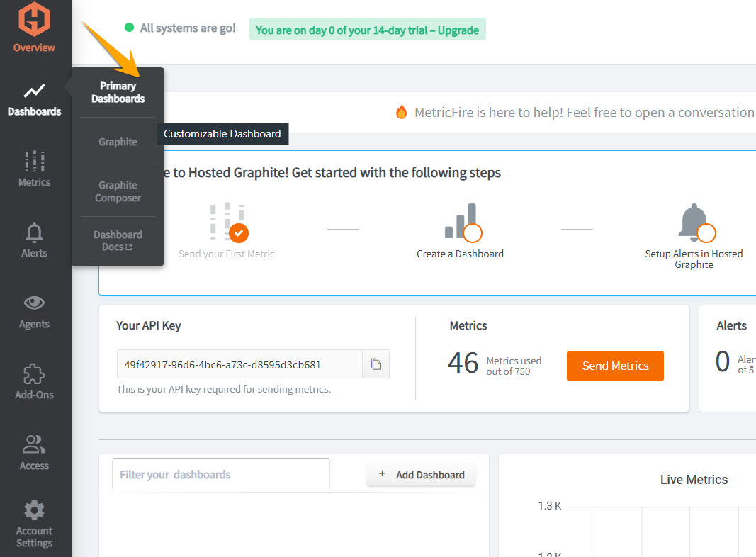Click the green system status dot

(x=129, y=28)
